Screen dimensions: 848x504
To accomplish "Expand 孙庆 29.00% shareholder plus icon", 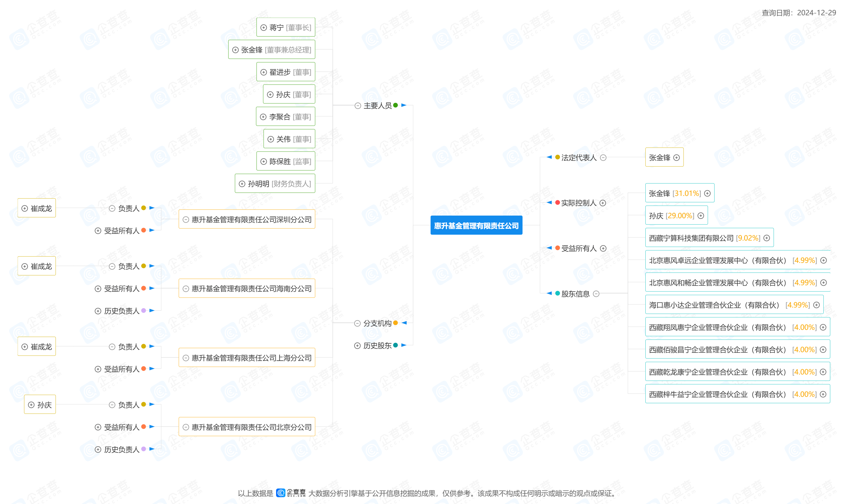I will [x=701, y=216].
